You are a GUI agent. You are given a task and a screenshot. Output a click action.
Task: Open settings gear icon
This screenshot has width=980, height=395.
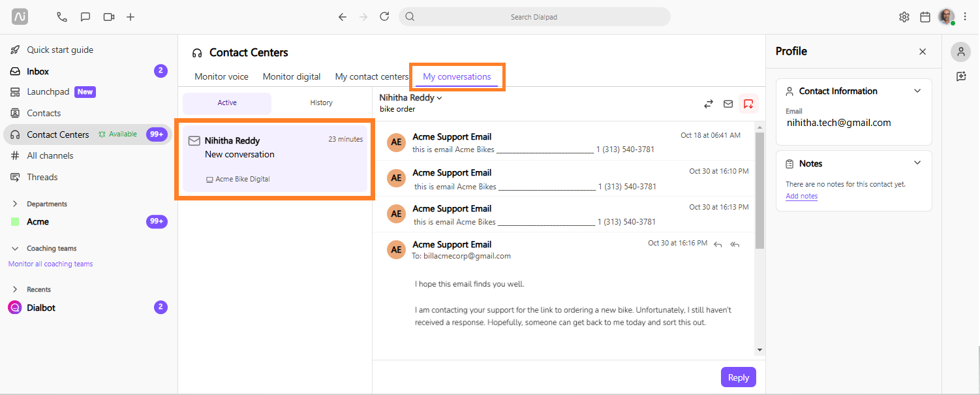904,17
